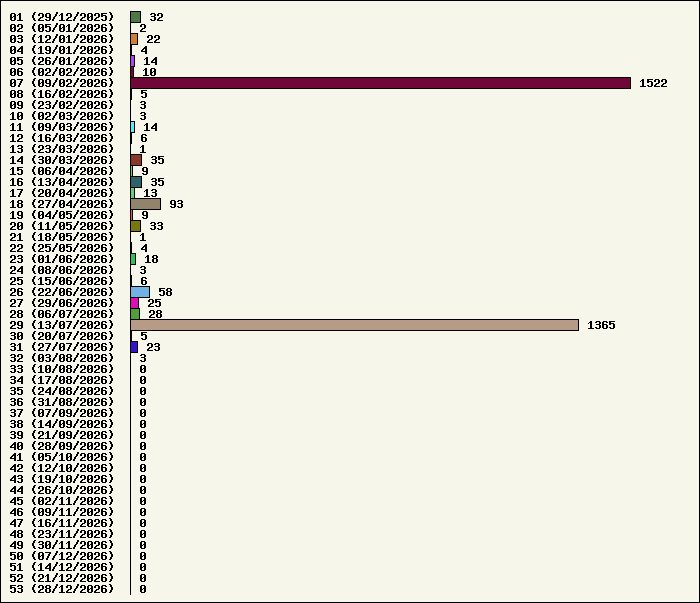
Task: Select label 05 (26/01/2026)
Action: pos(62,61)
